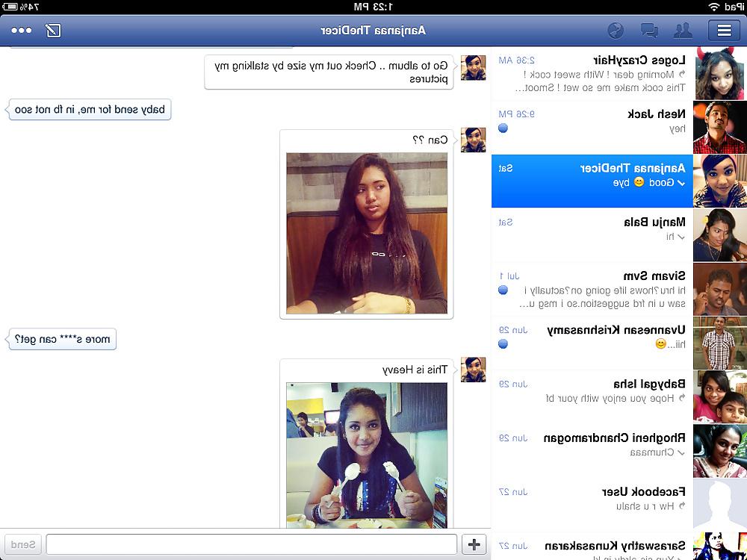Tap the "more s**** can get?" message bubble
The image size is (747, 560).
[x=62, y=340]
